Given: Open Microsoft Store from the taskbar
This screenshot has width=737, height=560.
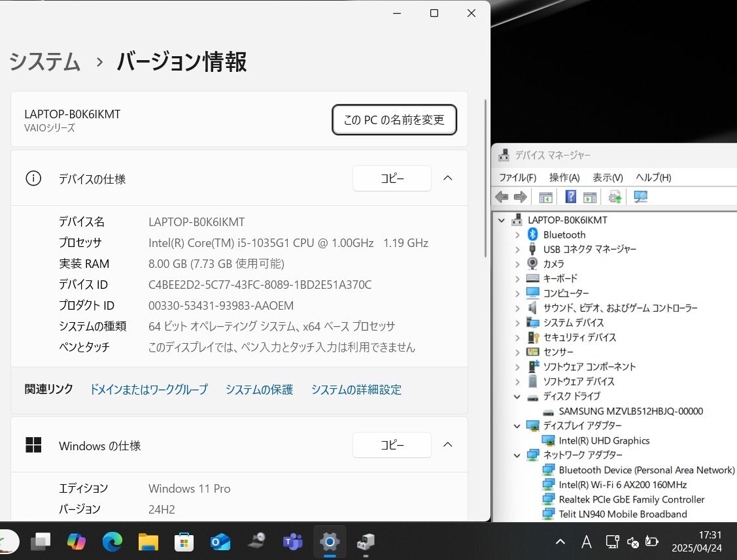Looking at the screenshot, I should [x=184, y=542].
